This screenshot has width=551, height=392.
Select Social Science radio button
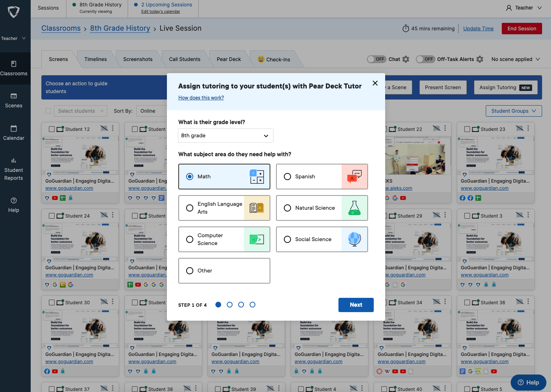point(287,239)
